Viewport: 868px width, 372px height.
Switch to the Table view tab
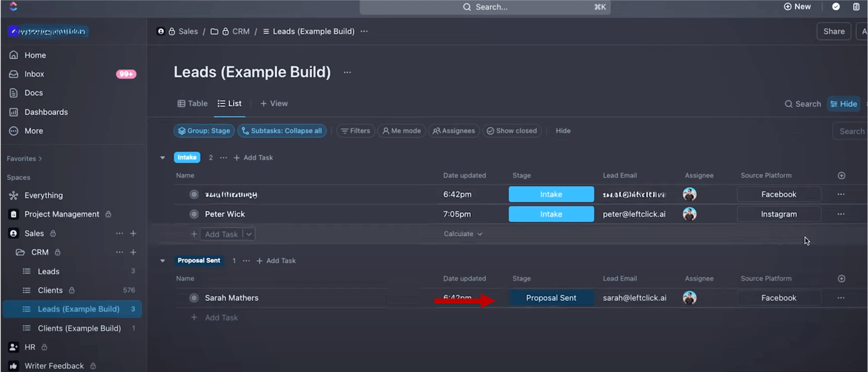193,103
